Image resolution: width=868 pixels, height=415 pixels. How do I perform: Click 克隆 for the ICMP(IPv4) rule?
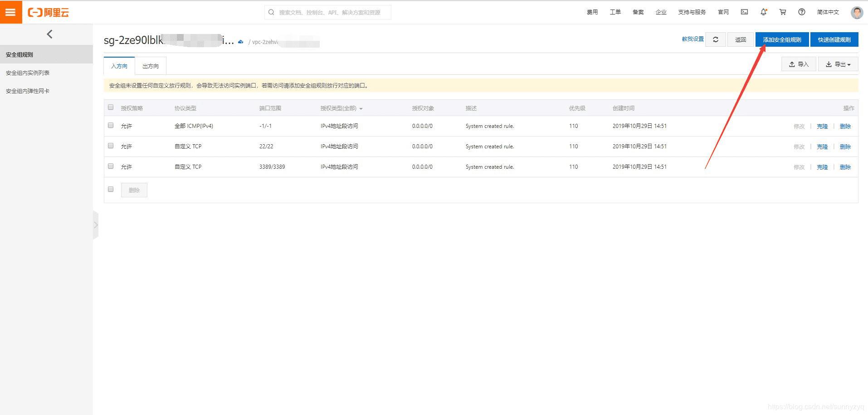(822, 126)
